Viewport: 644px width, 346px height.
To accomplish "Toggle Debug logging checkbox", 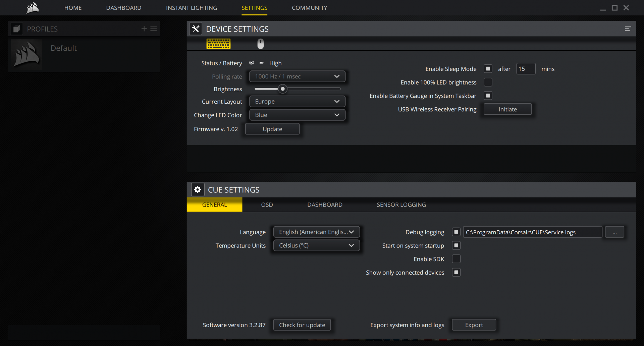I will point(456,232).
